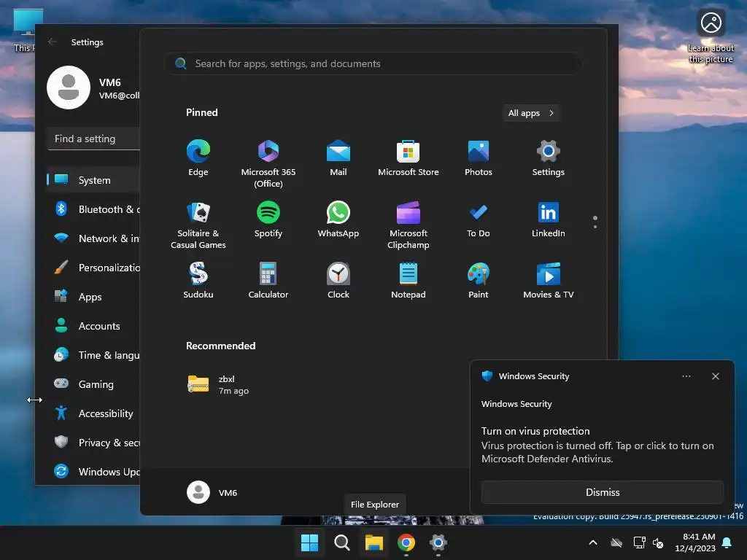Screen dimensions: 747x560
Task: Click the VM6 user account in Start
Action: click(212, 492)
